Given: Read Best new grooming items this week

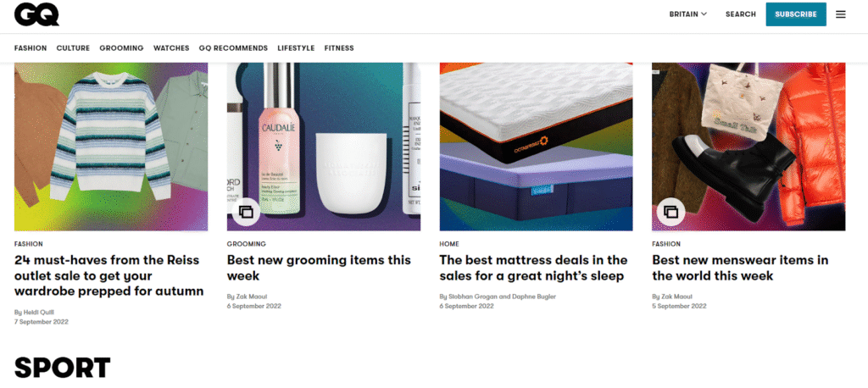Looking at the screenshot, I should pos(319,268).
